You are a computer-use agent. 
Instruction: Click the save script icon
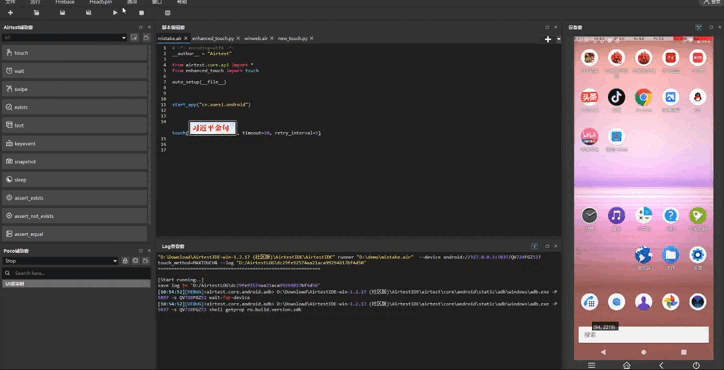tap(62, 13)
